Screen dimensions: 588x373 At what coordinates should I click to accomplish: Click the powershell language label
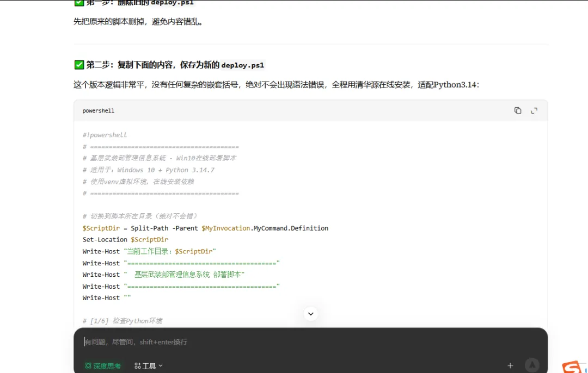tap(98, 110)
